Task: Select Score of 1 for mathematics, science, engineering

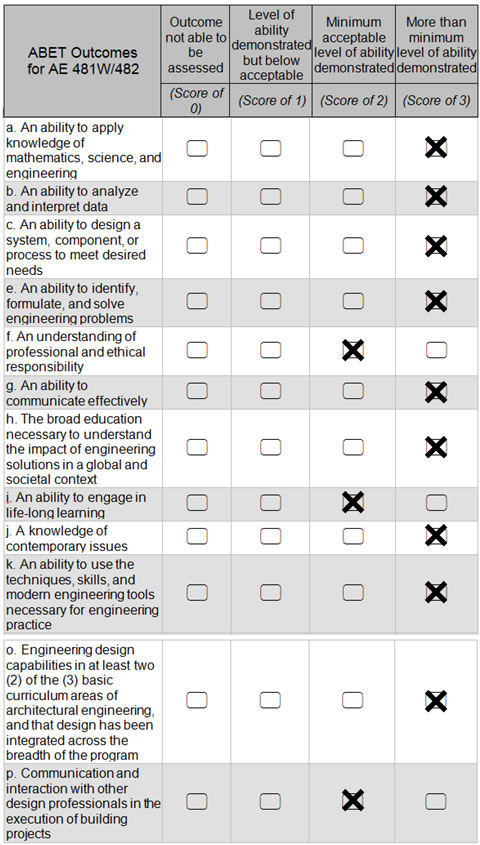Action: pos(270,148)
